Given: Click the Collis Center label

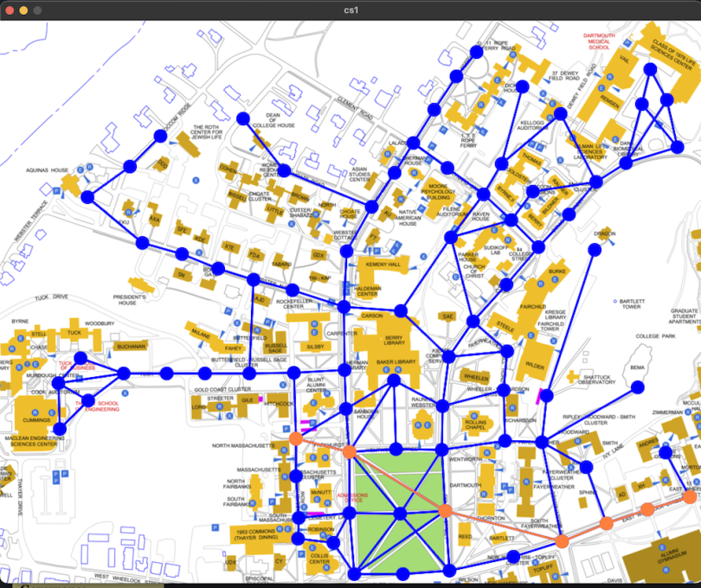Looking at the screenshot, I should [319, 559].
